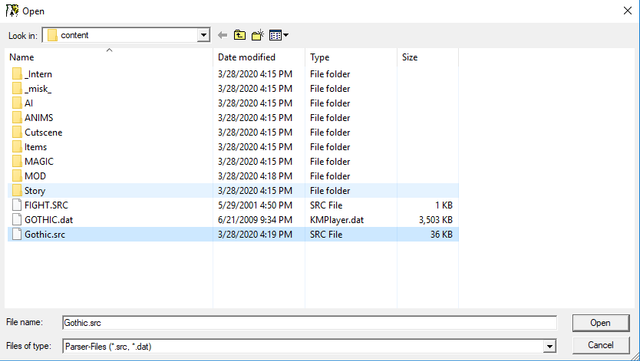Viewport: 640px width, 361px height.
Task: Click the AI folder name
Action: (x=29, y=103)
